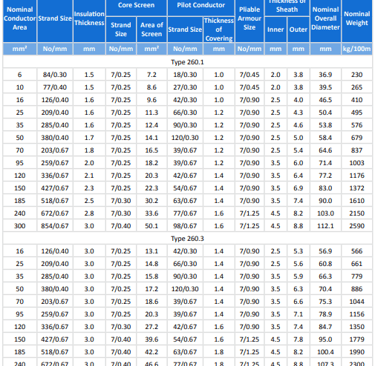Select the nominal weight '1990' cell

[357, 352]
